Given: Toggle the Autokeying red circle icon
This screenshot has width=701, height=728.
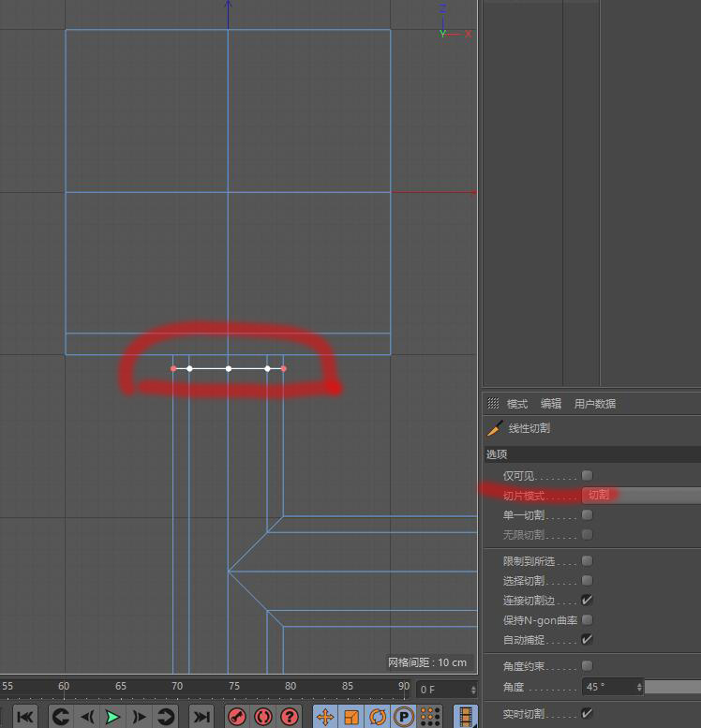Looking at the screenshot, I should 263,717.
